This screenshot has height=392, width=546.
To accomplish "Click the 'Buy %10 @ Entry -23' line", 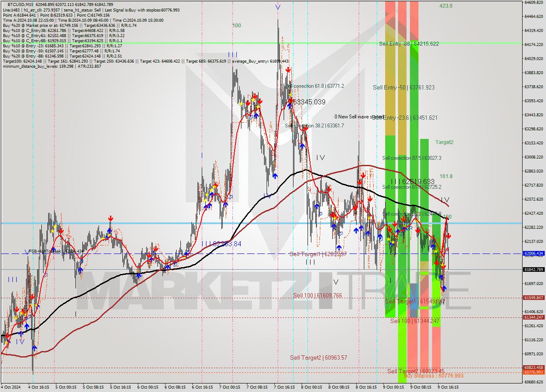I will pos(63,46).
